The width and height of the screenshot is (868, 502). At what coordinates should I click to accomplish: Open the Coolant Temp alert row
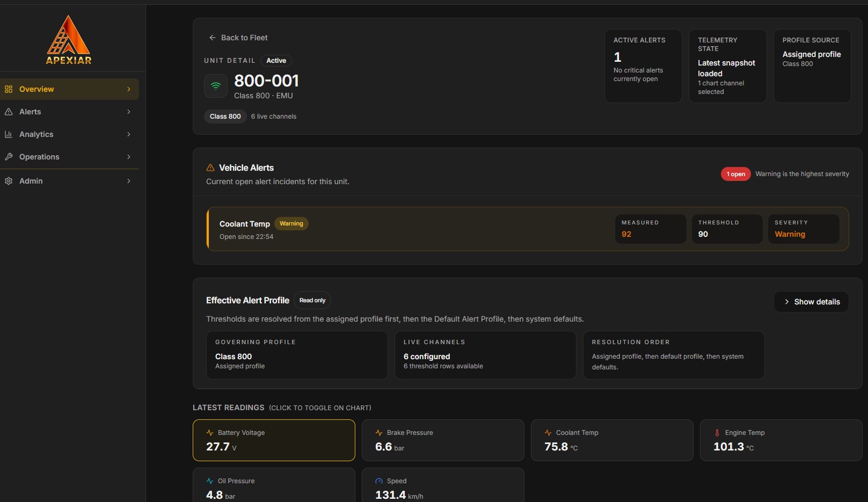pyautogui.click(x=528, y=229)
